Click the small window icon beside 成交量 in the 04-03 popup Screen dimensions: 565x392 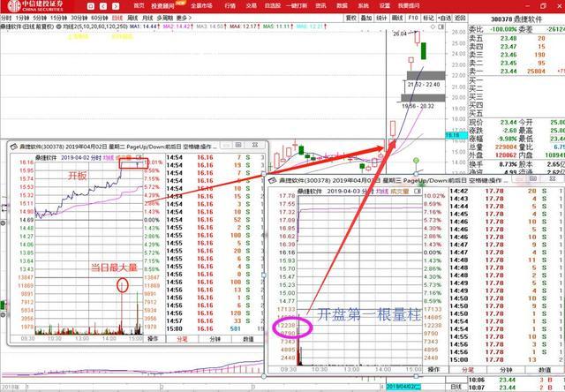tap(417, 192)
